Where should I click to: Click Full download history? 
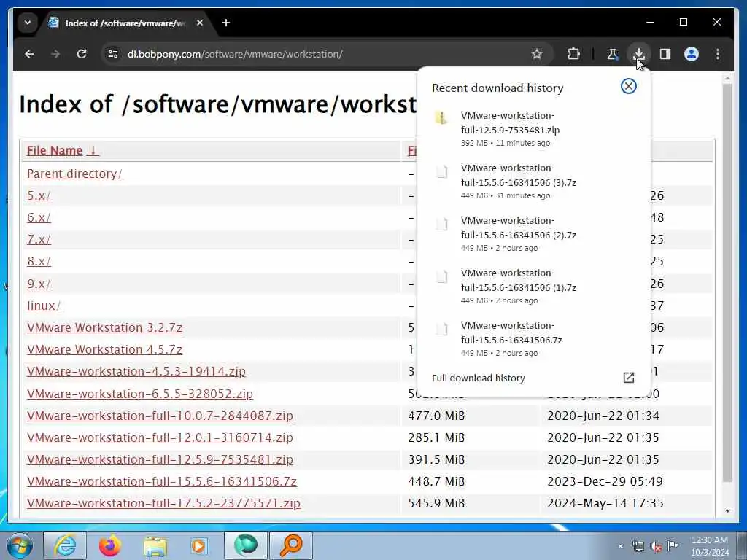pyautogui.click(x=479, y=378)
